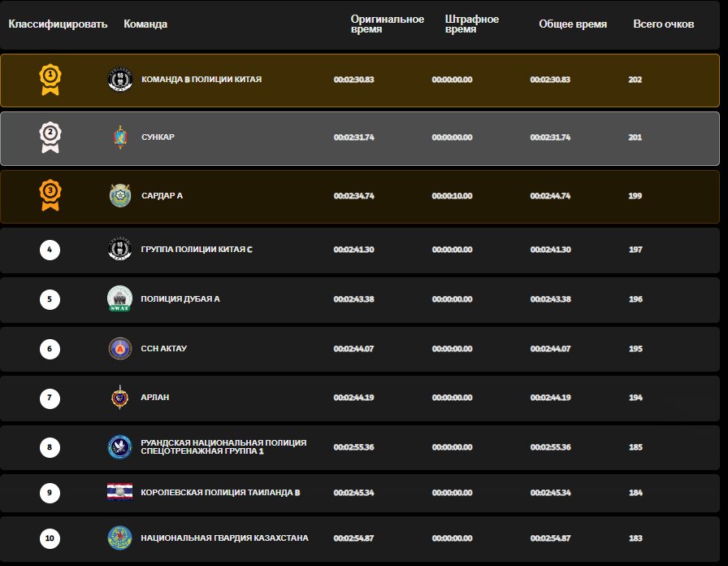The height and width of the screenshot is (566, 728).
Task: Open the Команда в полиции Китая team name
Action: pyautogui.click(x=201, y=80)
